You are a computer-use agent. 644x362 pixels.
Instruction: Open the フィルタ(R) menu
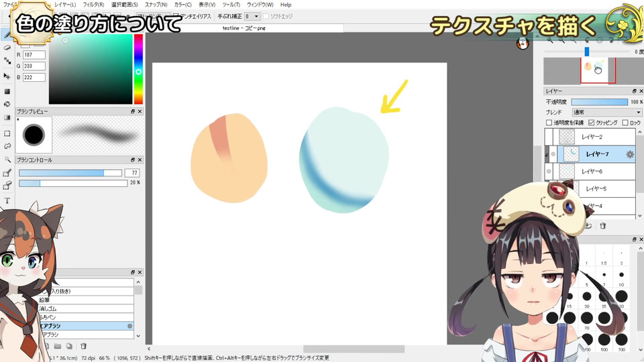click(93, 5)
